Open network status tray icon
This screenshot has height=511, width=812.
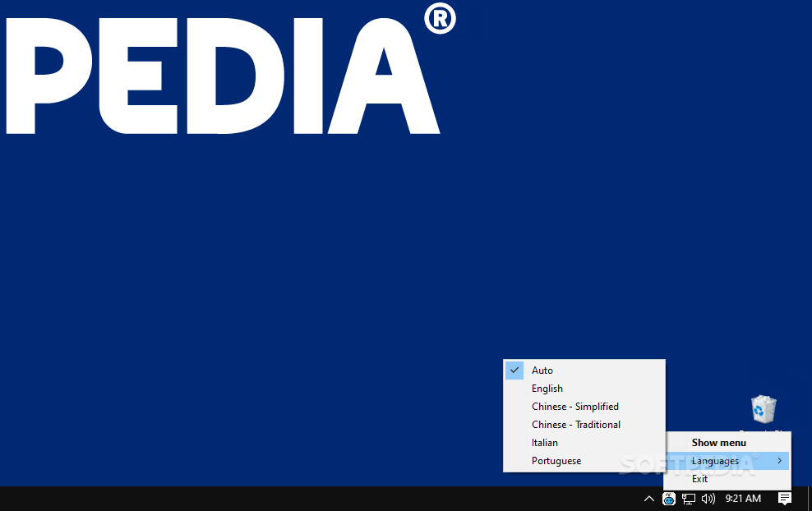pos(688,499)
